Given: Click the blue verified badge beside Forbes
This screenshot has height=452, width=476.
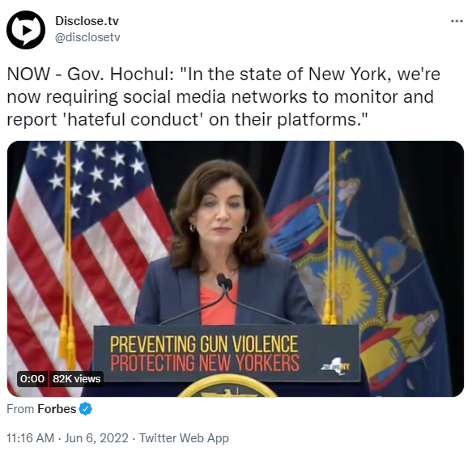Looking at the screenshot, I should [85, 408].
